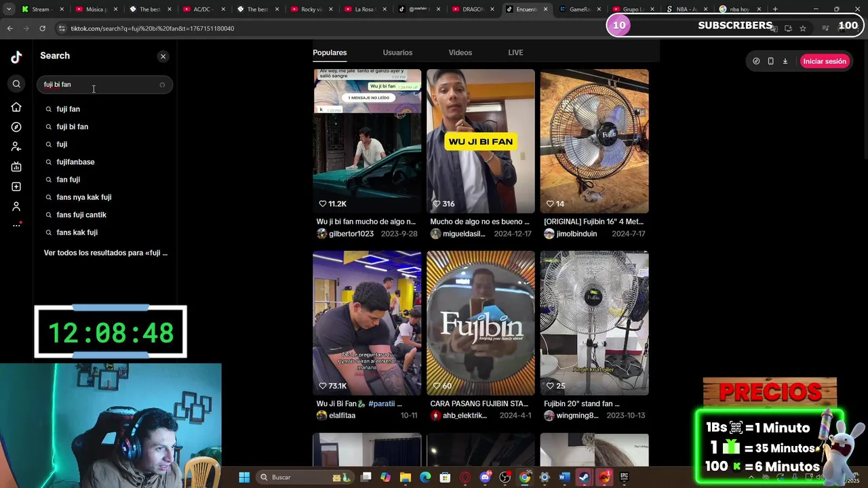Viewport: 868px width, 488px height.
Task: Click title "CARA PASANG FUJIBIN STA..."
Action: click(479, 403)
